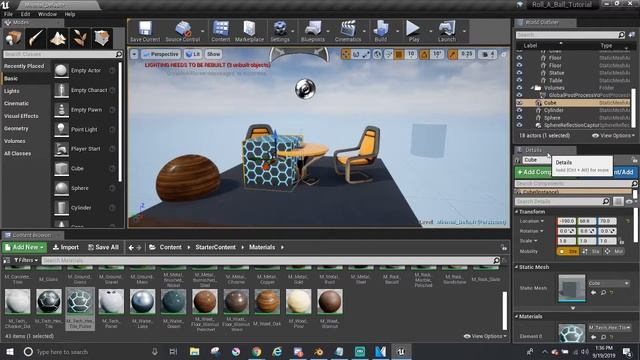Screen dimensions: 640x360
Task: Open the Marketplace toolbar icon
Action: point(249,31)
